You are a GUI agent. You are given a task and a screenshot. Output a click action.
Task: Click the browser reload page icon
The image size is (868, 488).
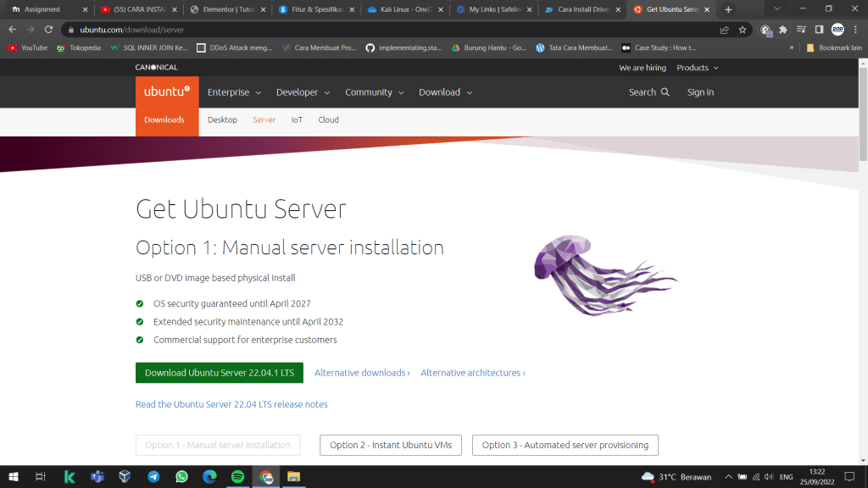[49, 30]
